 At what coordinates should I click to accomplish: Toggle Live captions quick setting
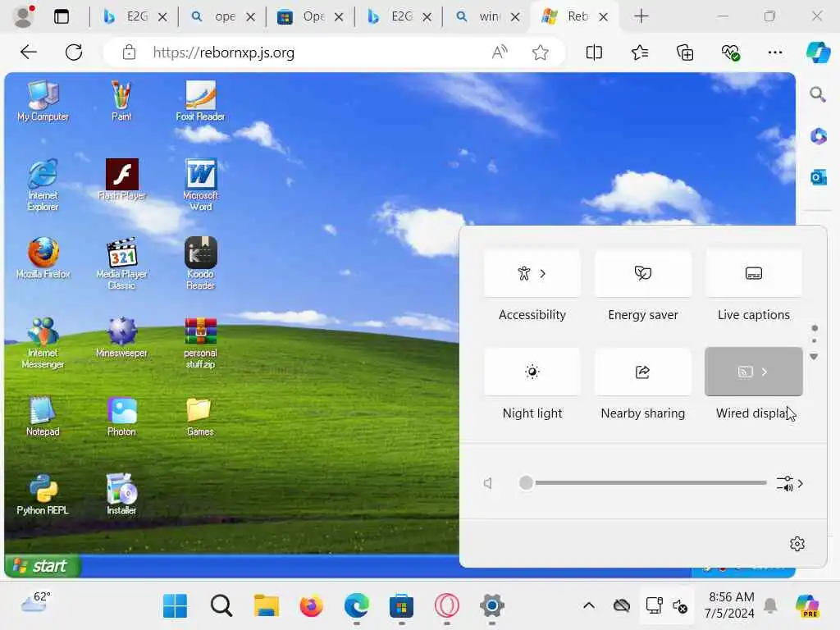754,273
